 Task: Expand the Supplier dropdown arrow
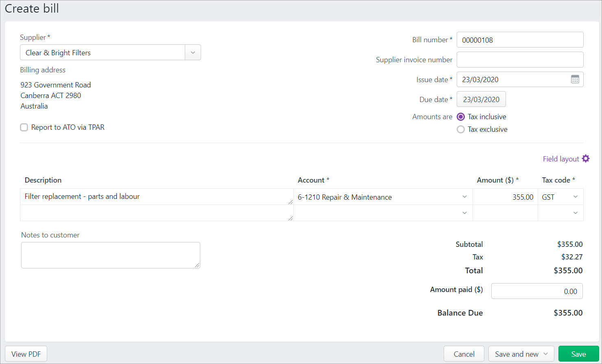click(x=193, y=52)
